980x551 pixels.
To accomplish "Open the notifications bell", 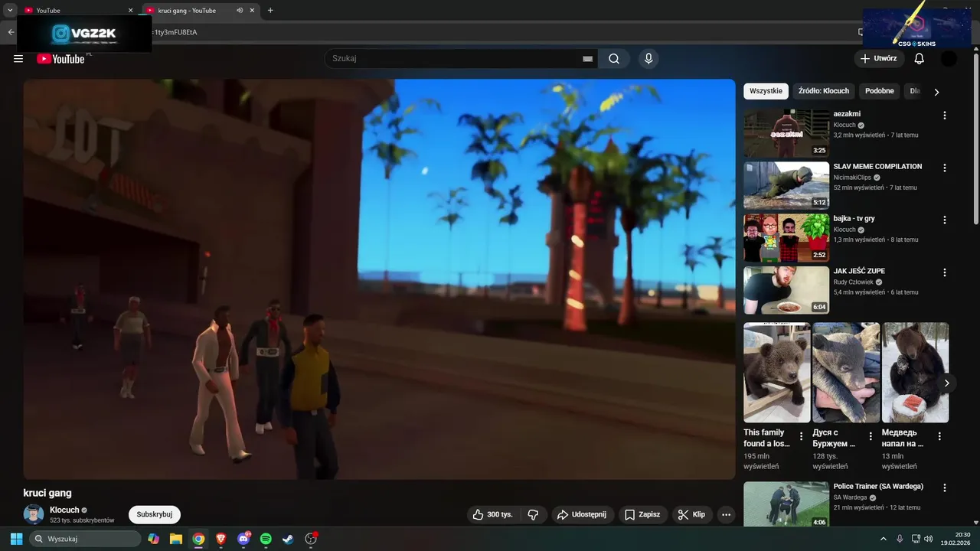I will click(920, 59).
